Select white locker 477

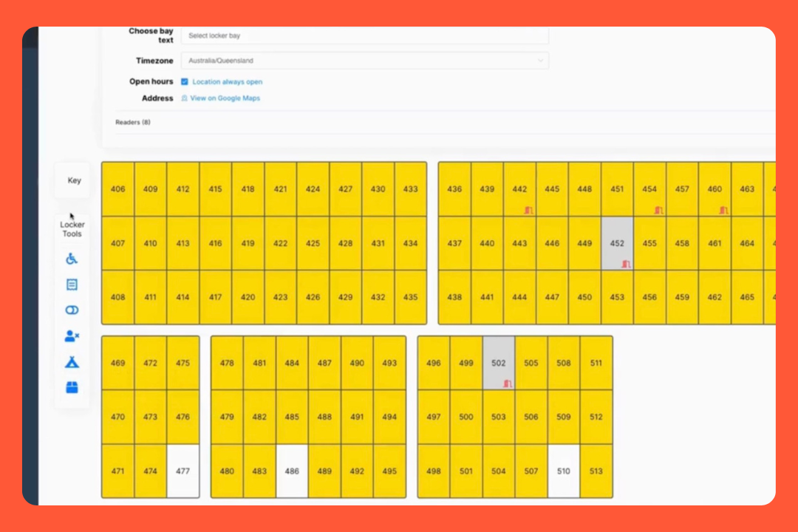(x=183, y=471)
